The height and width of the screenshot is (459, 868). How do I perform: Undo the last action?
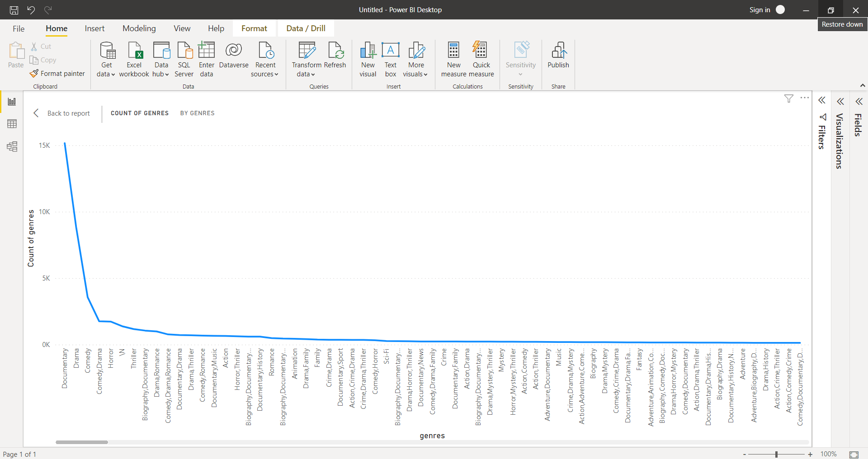click(31, 10)
